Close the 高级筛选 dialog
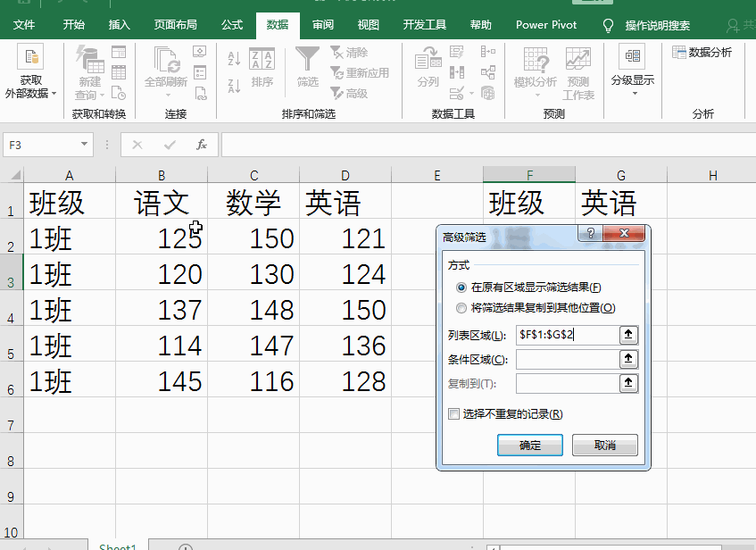This screenshot has height=550, width=756. pos(624,234)
